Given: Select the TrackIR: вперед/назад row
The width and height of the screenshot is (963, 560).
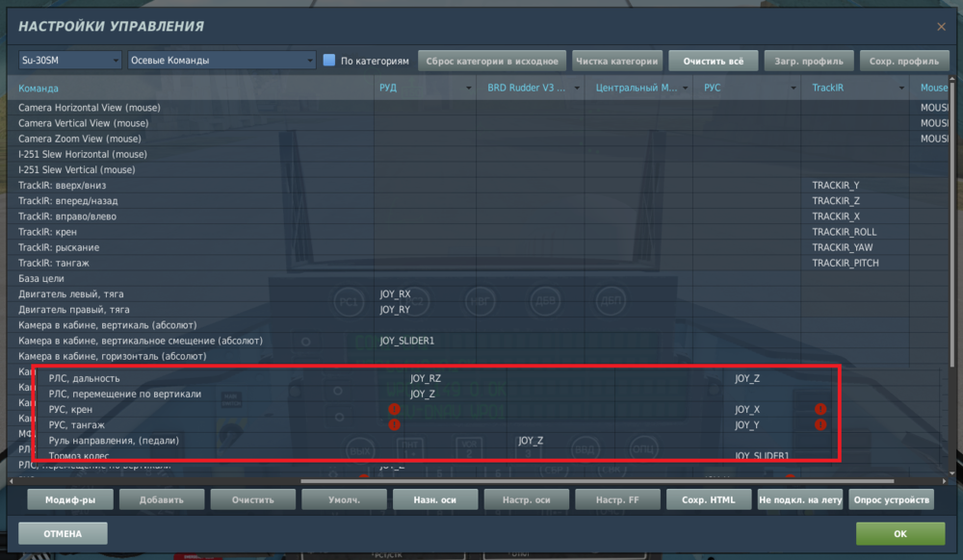Looking at the screenshot, I should [x=478, y=200].
